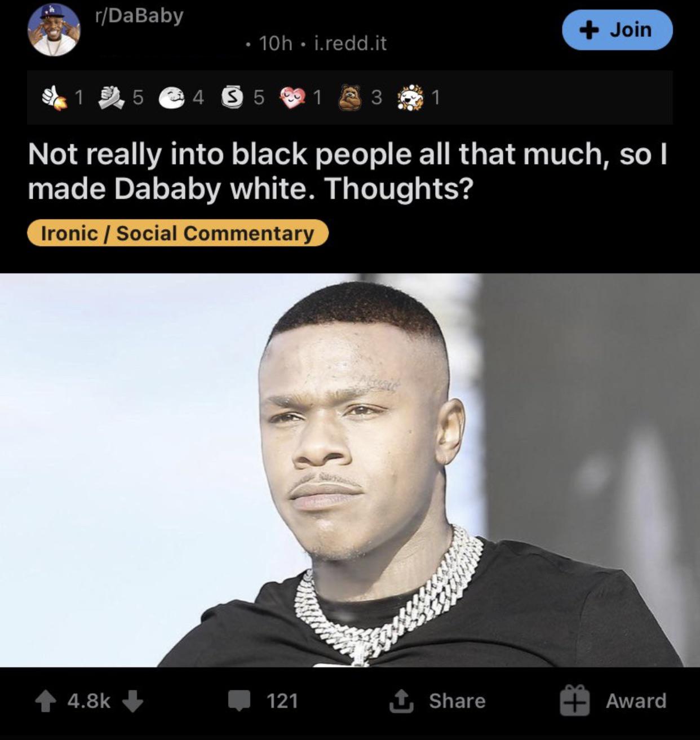
Task: Join the r/DaBaby community
Action: pos(617,29)
